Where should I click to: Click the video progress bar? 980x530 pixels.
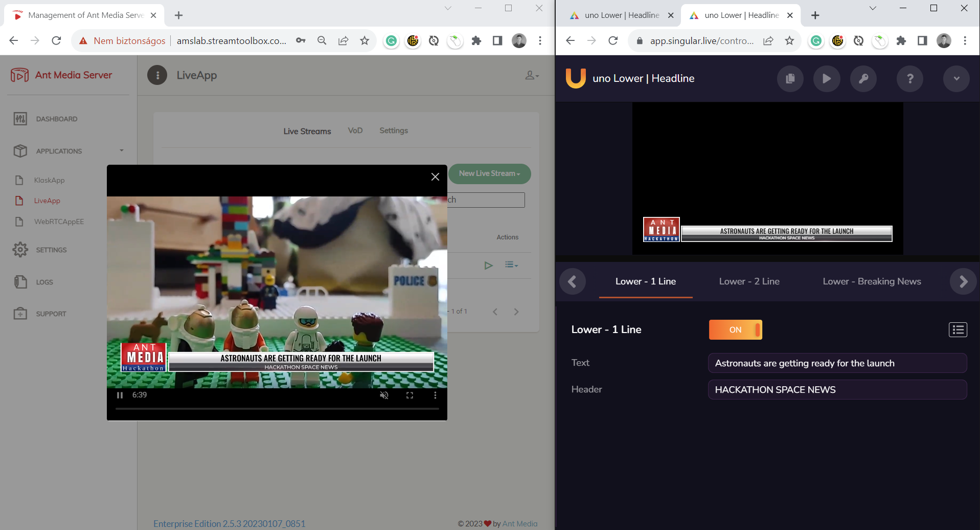(277, 409)
